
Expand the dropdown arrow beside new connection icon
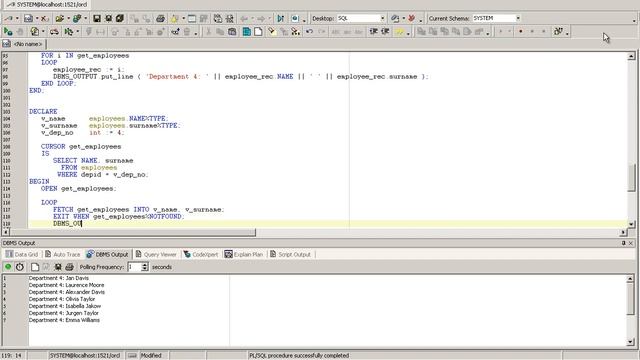[17, 18]
